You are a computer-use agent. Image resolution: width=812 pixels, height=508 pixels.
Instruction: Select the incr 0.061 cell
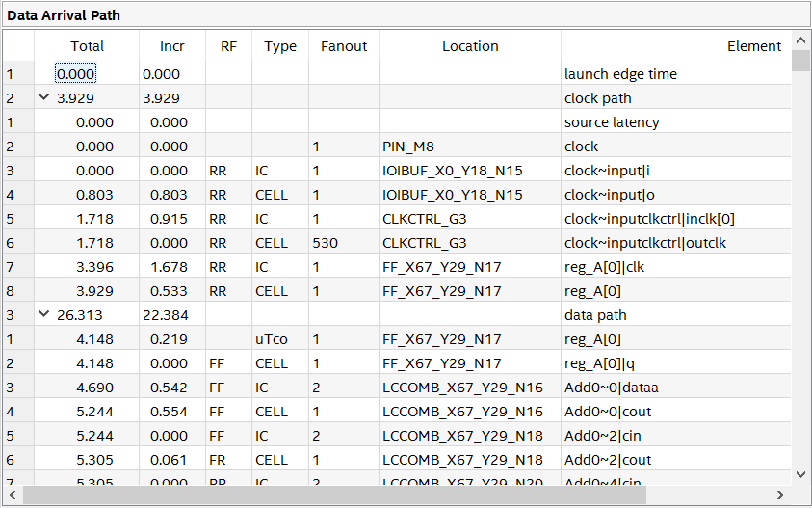[x=171, y=460]
